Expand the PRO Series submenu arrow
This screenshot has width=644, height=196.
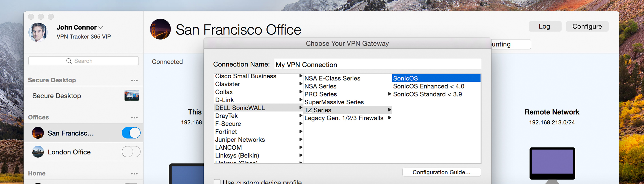click(x=389, y=94)
